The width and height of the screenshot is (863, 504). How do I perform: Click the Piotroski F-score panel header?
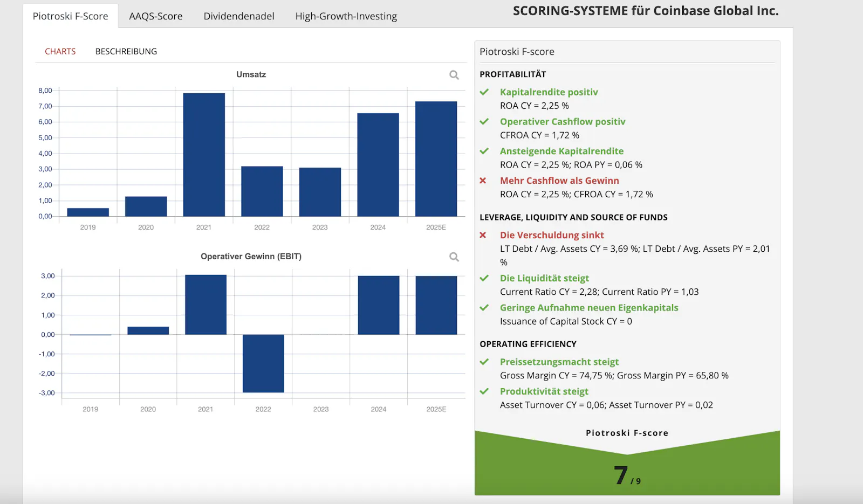tap(517, 52)
